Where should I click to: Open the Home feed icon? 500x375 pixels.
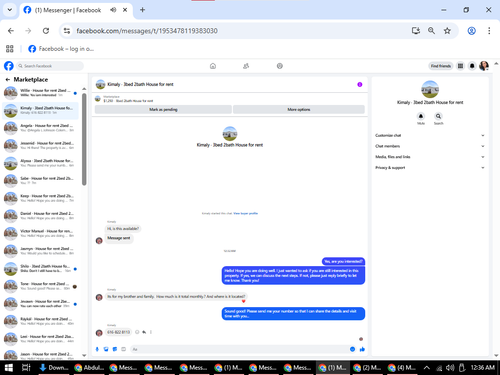coord(213,66)
